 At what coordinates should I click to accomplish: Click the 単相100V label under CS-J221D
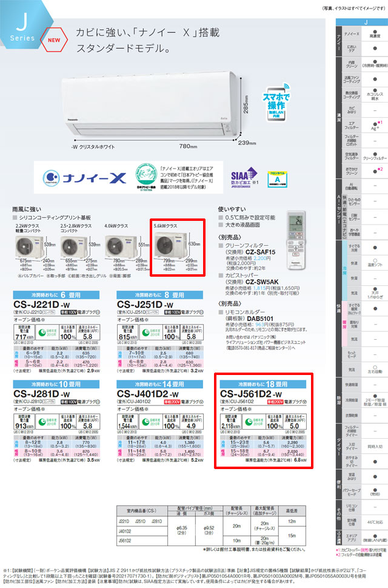click(x=69, y=312)
